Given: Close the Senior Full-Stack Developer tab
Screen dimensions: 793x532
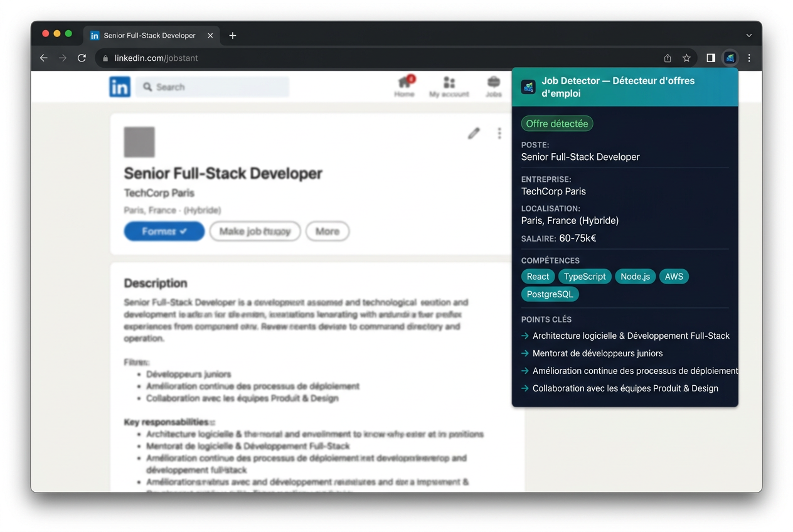Looking at the screenshot, I should [210, 36].
